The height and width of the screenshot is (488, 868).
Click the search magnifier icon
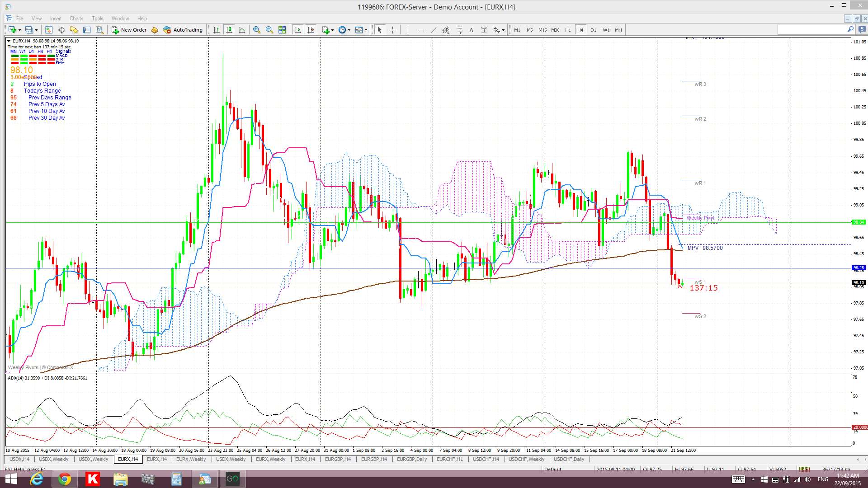[850, 29]
